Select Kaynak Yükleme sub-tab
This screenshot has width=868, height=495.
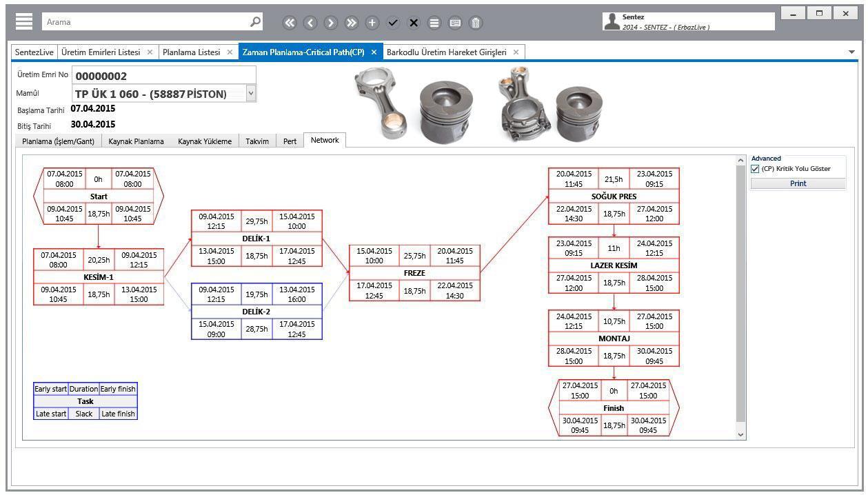(205, 141)
